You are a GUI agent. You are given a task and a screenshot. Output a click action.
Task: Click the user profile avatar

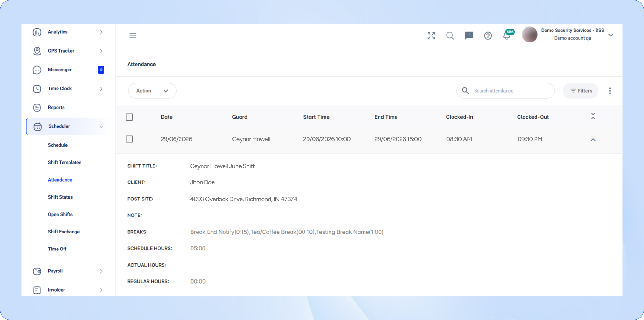click(530, 35)
